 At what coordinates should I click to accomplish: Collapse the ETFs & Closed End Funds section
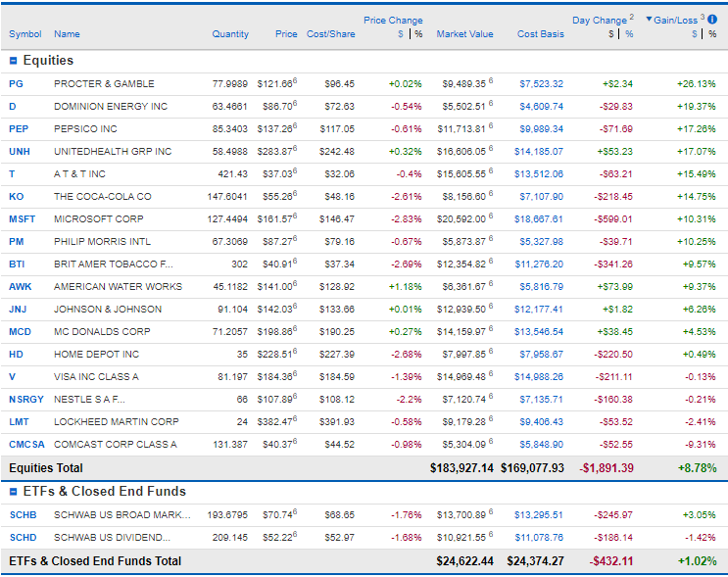click(13, 492)
